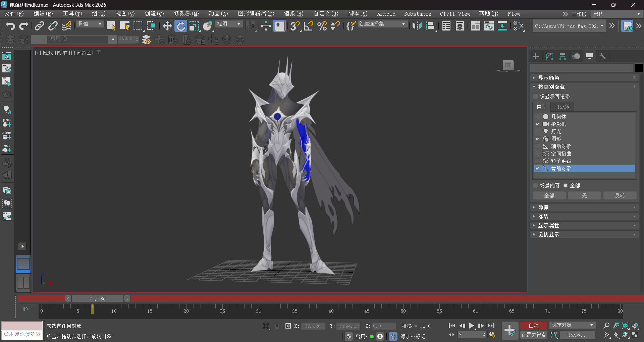Open the Create panel plus icon
This screenshot has height=342, width=644.
[x=536, y=56]
